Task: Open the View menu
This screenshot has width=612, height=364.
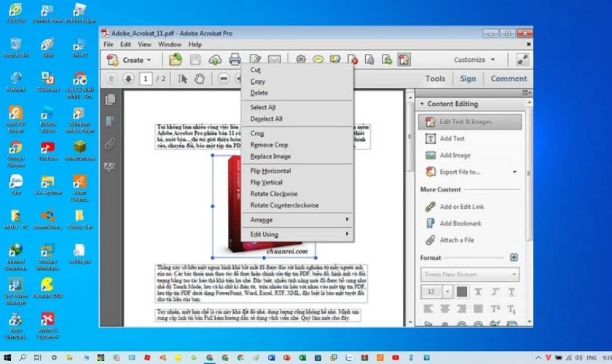Action: [144, 44]
